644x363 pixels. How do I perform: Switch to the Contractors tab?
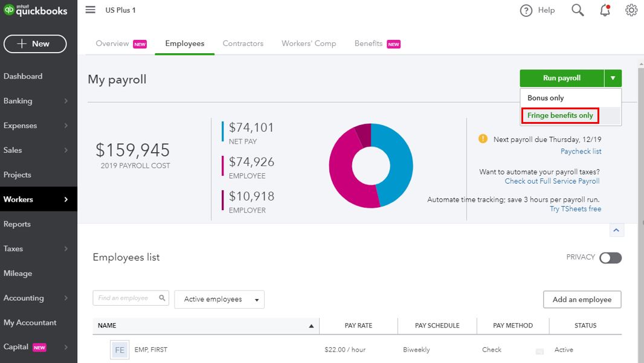(243, 43)
